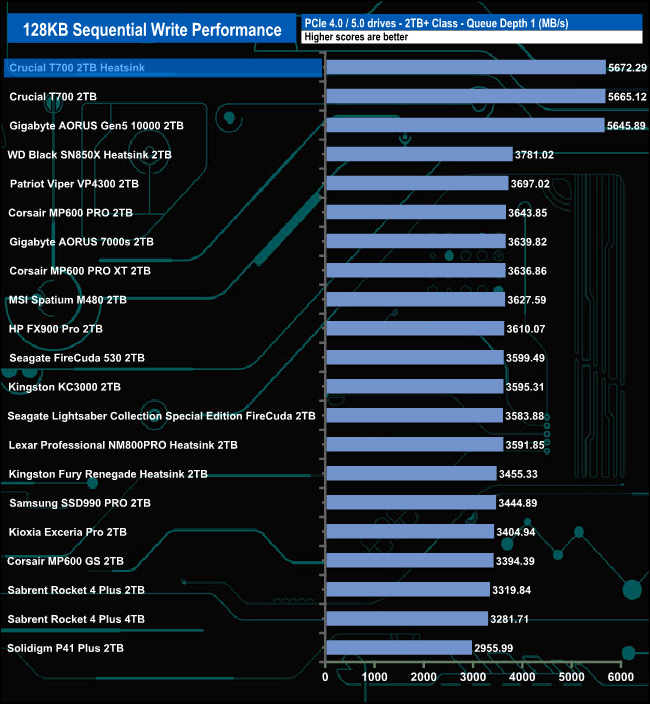This screenshot has height=704, width=650.
Task: Select the 3444.89 score value
Action: click(x=518, y=503)
